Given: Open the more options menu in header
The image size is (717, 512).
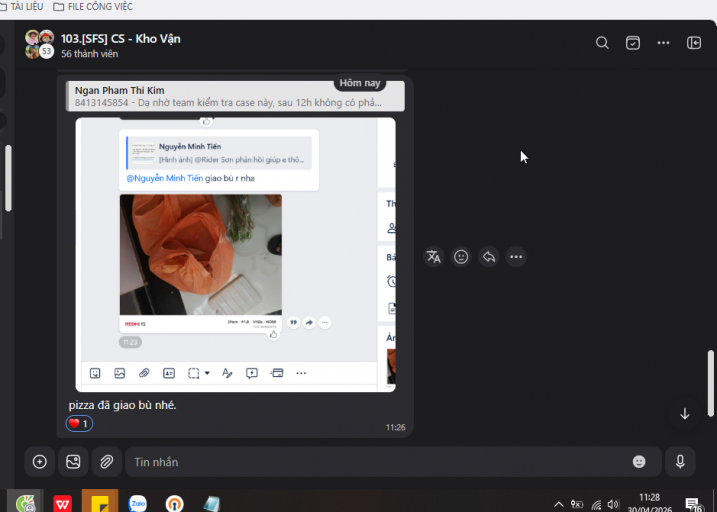Looking at the screenshot, I should (x=663, y=43).
